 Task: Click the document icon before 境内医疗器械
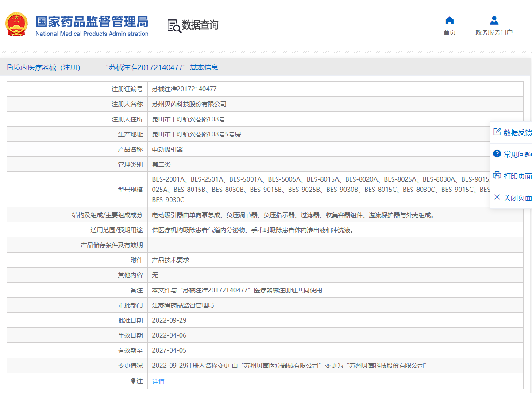coord(10,68)
